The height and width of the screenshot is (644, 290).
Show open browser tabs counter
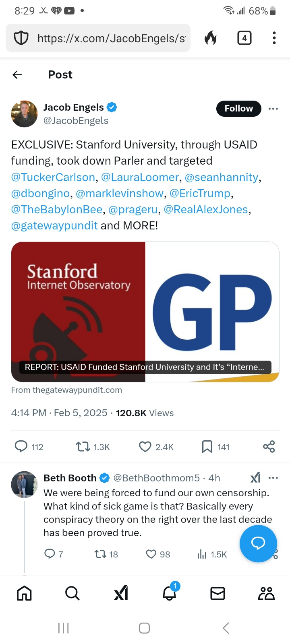click(x=244, y=38)
